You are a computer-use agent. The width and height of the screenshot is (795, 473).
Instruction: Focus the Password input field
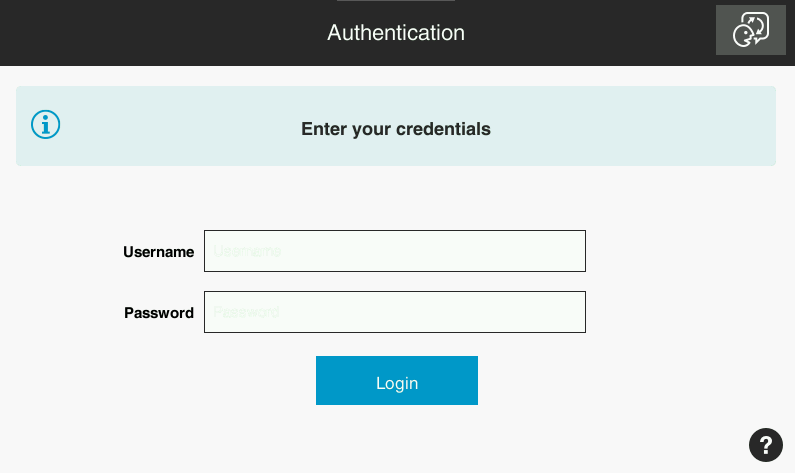point(394,312)
